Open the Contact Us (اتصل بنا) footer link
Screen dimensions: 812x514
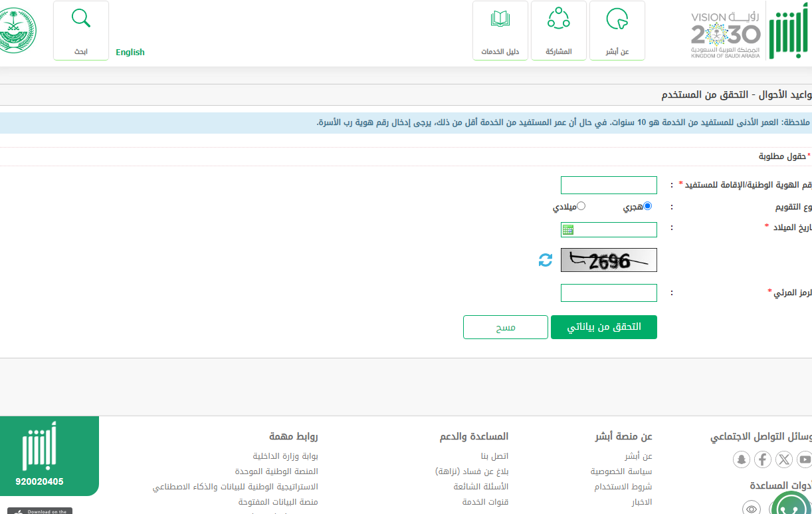tap(494, 456)
